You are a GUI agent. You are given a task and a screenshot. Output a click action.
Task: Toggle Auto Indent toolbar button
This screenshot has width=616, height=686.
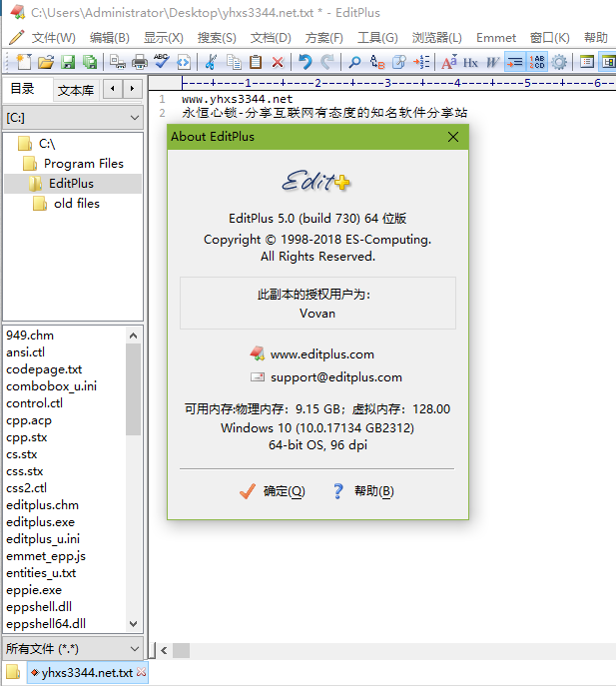514,62
